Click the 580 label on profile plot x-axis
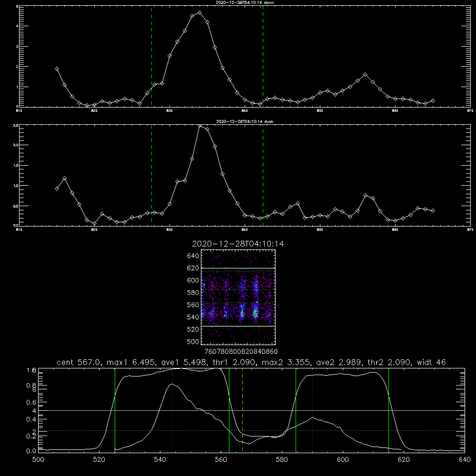The height and width of the screenshot is (476, 476). (x=282, y=460)
